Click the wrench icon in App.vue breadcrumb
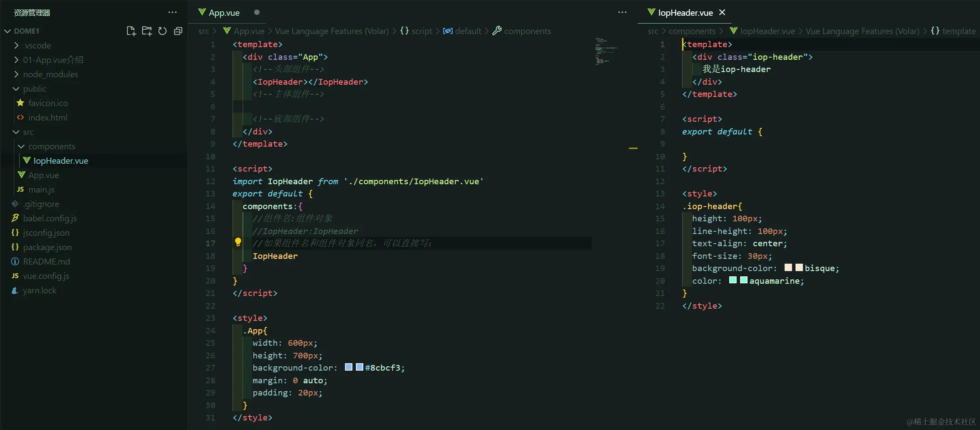980x430 pixels. (497, 31)
